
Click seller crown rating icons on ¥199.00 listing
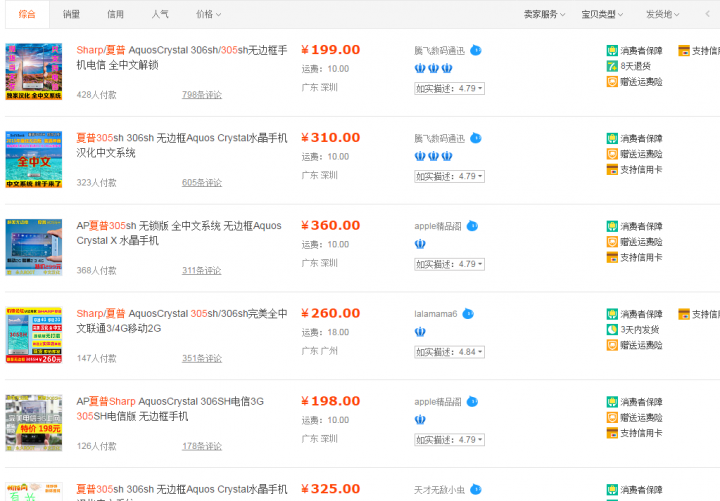tap(433, 68)
